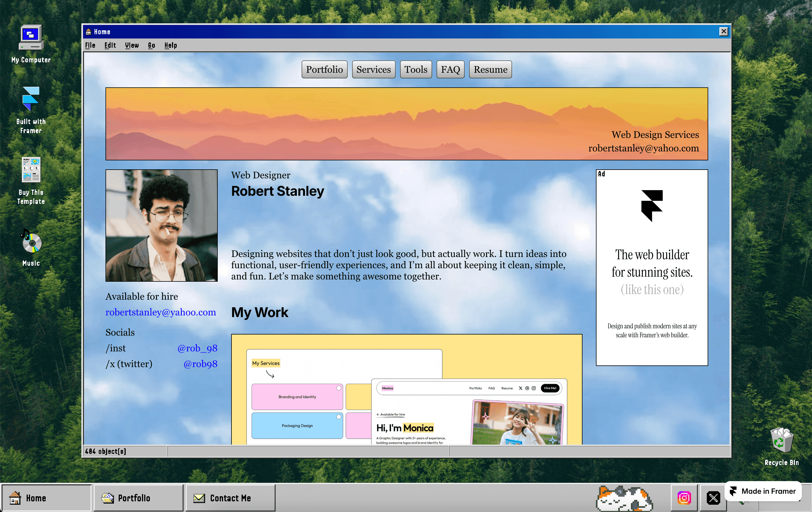
Task: Click the X (Twitter) icon in the taskbar
Action: (713, 498)
